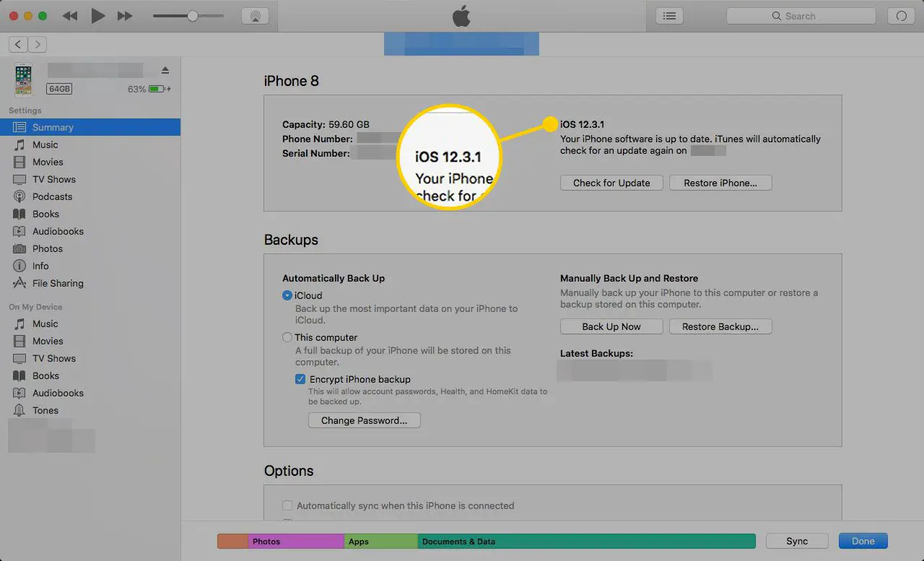This screenshot has height=561, width=924.
Task: Click the Capacity: 59.60 GB text
Action: click(326, 124)
